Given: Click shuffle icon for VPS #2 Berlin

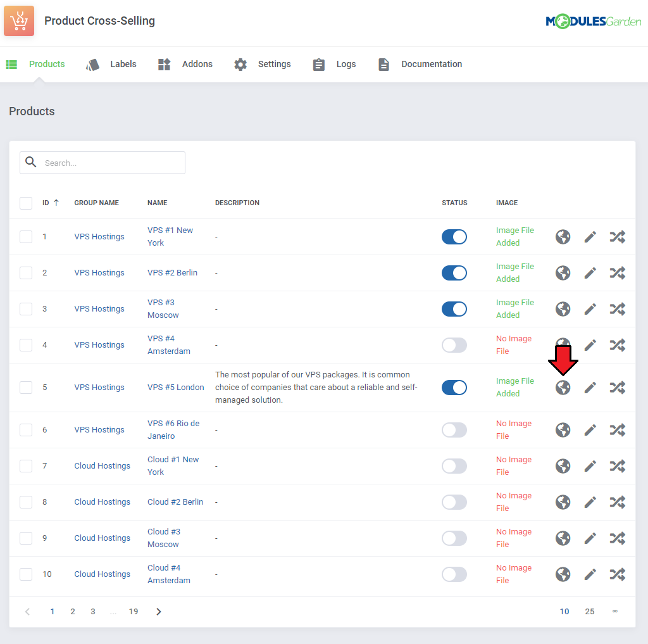Looking at the screenshot, I should (x=618, y=272).
